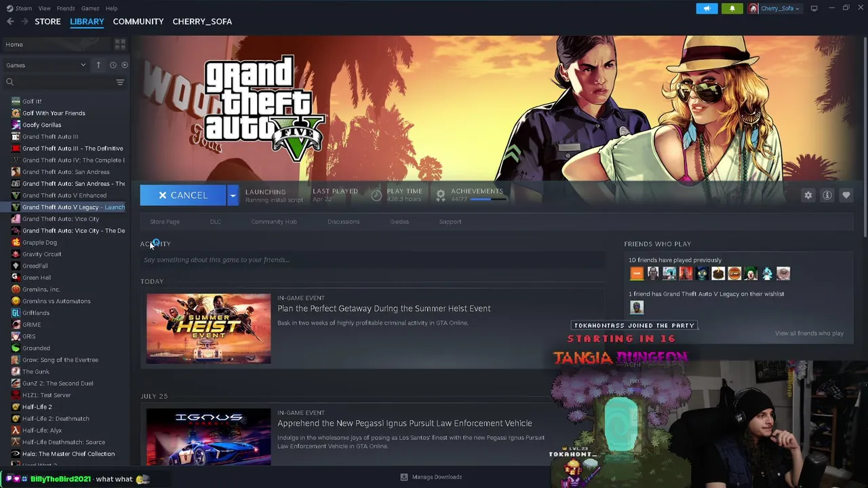
Task: Select Golf It! game icon in list
Action: (x=16, y=102)
